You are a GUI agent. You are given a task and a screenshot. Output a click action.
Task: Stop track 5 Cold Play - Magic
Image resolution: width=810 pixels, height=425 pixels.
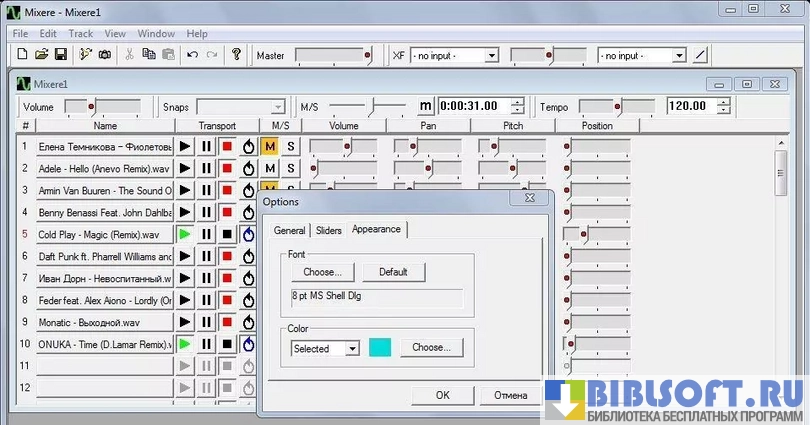[228, 235]
